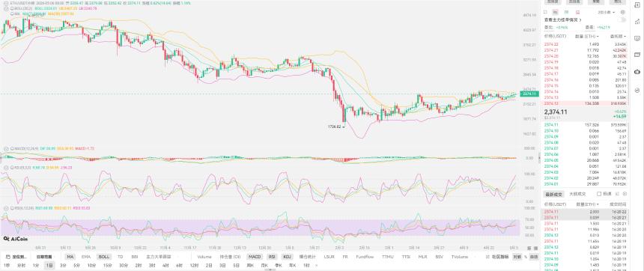Click the 自动 auto-scale button
The width and height of the screenshot is (644, 271).
point(533,257)
